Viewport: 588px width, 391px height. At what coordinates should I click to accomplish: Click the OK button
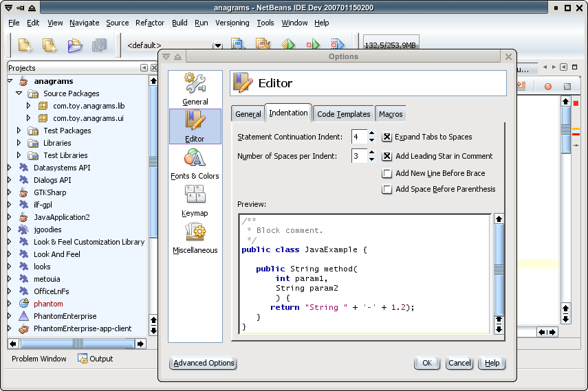point(427,363)
